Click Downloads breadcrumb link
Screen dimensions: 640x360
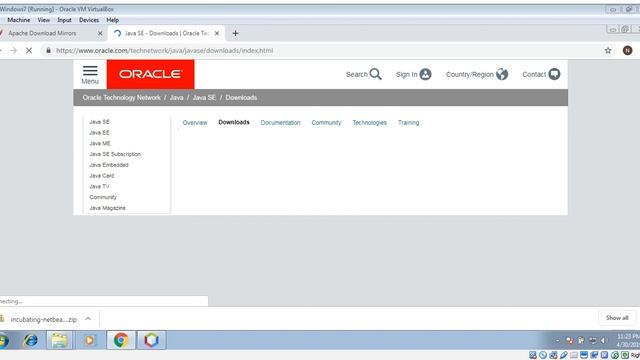point(241,98)
